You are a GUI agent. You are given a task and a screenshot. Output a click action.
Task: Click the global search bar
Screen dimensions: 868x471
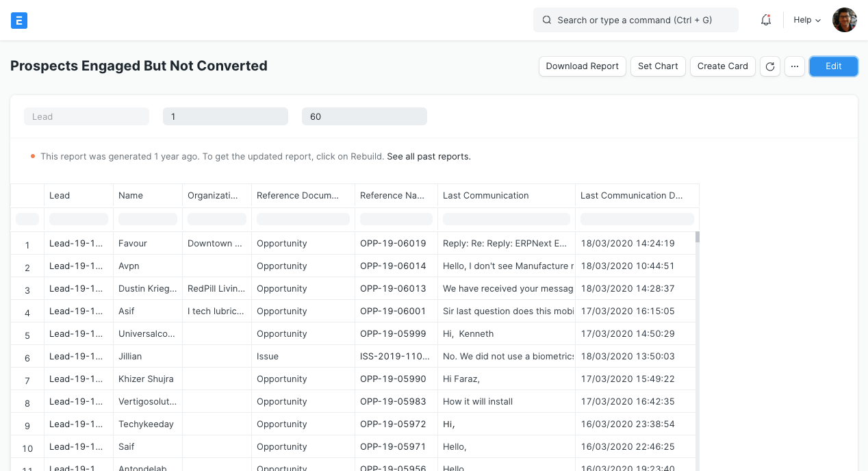click(x=635, y=20)
